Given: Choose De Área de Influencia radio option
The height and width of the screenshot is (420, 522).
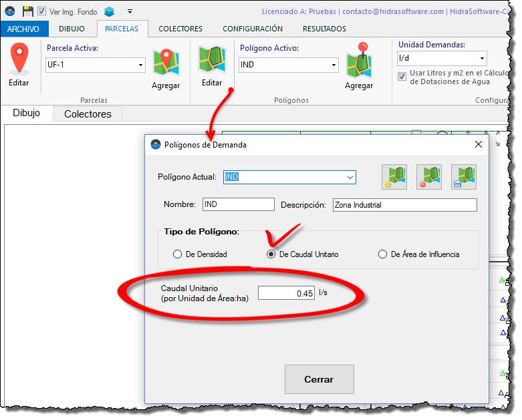Looking at the screenshot, I should (382, 254).
